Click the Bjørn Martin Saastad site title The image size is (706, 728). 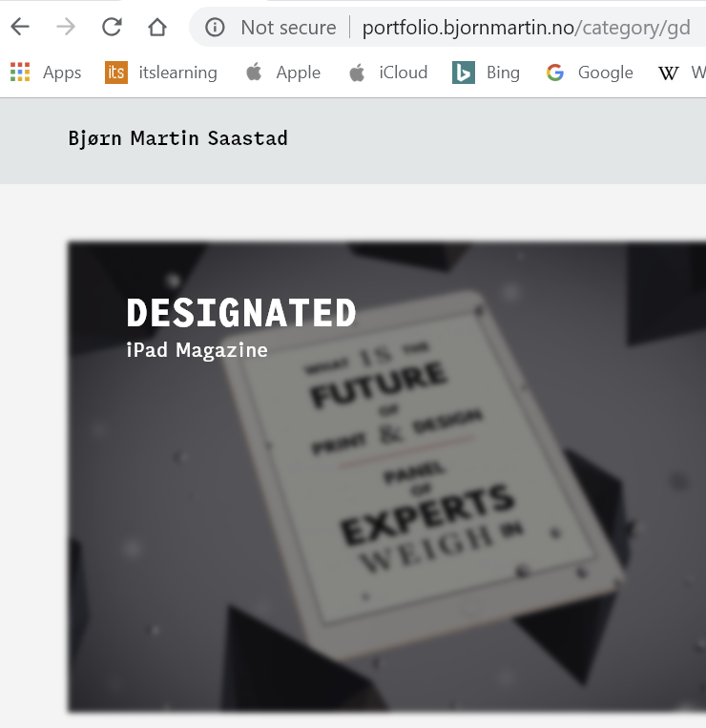coord(177,138)
